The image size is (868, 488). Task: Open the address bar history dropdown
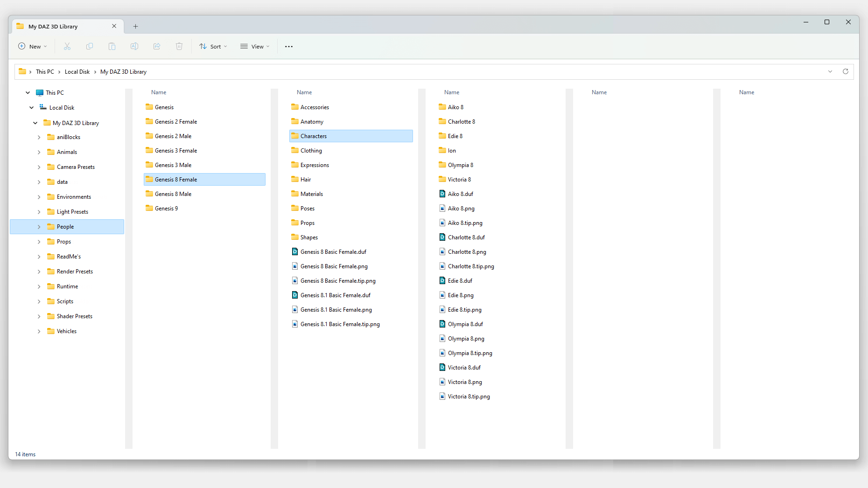pyautogui.click(x=830, y=71)
